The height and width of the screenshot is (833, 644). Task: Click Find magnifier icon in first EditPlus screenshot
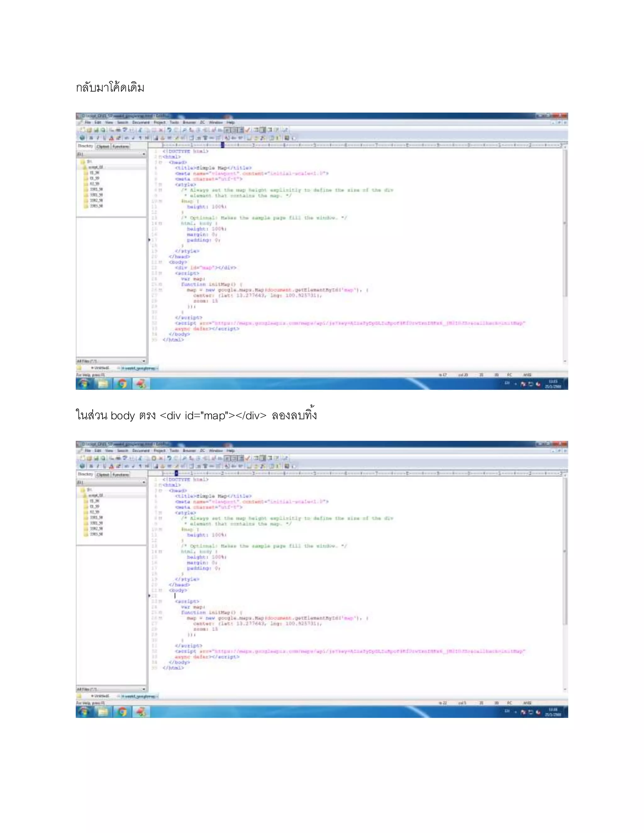(x=184, y=130)
